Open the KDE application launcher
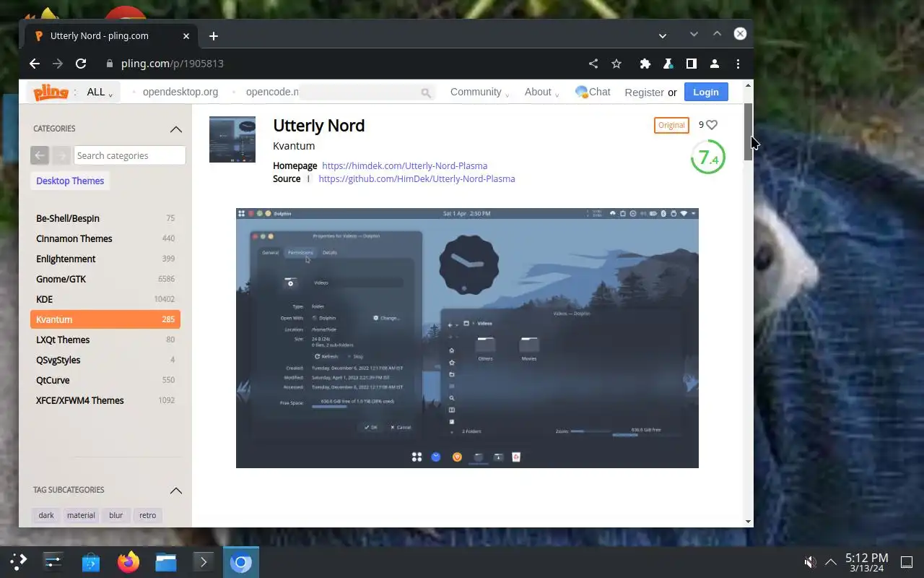 coord(19,561)
